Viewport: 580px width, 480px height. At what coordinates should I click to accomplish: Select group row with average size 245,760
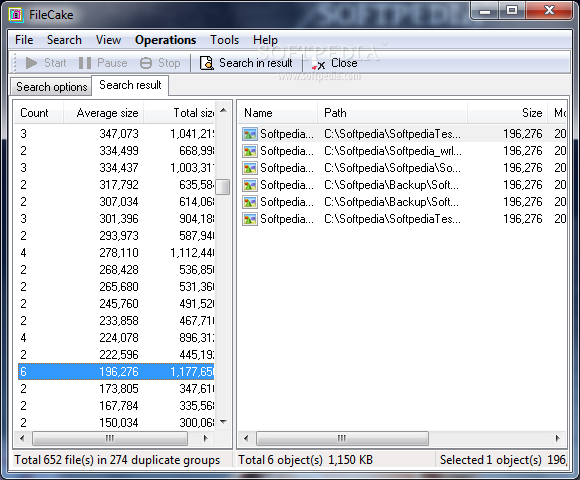pyautogui.click(x=116, y=304)
